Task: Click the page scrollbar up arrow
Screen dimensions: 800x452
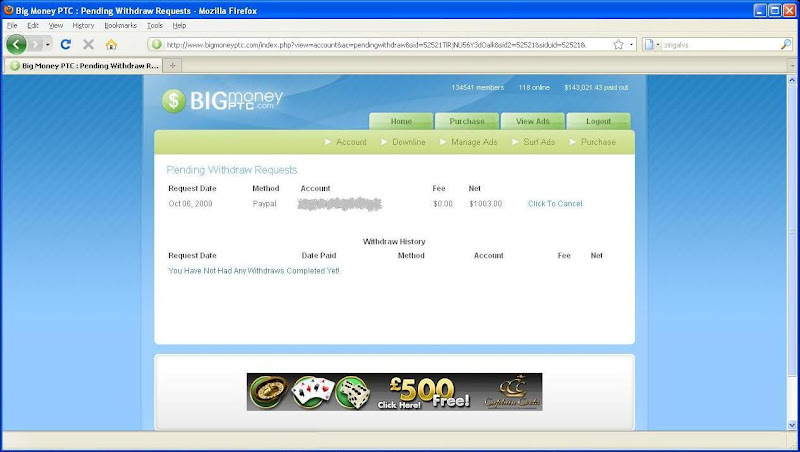Action: click(792, 80)
